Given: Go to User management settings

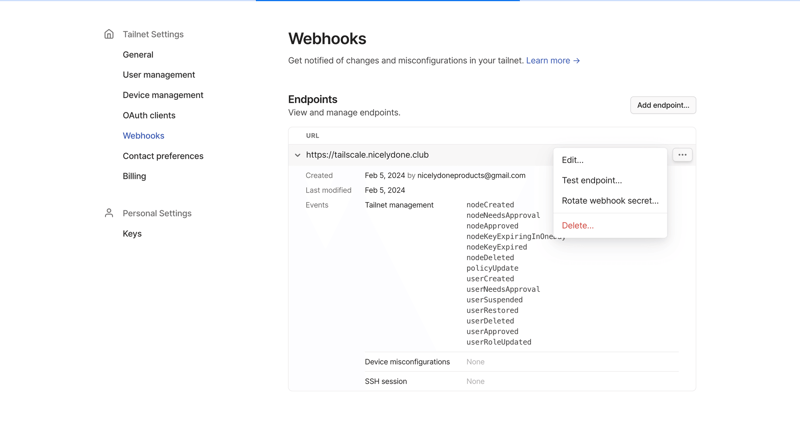Looking at the screenshot, I should click(159, 75).
